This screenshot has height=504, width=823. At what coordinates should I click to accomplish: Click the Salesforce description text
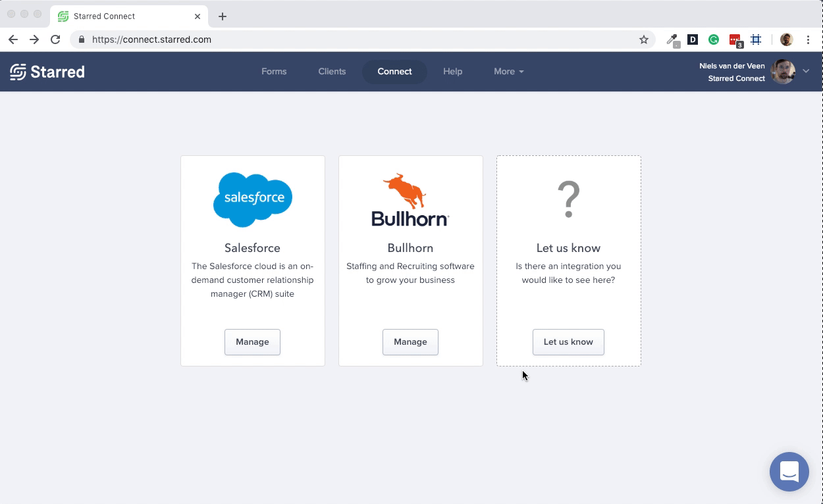252,280
